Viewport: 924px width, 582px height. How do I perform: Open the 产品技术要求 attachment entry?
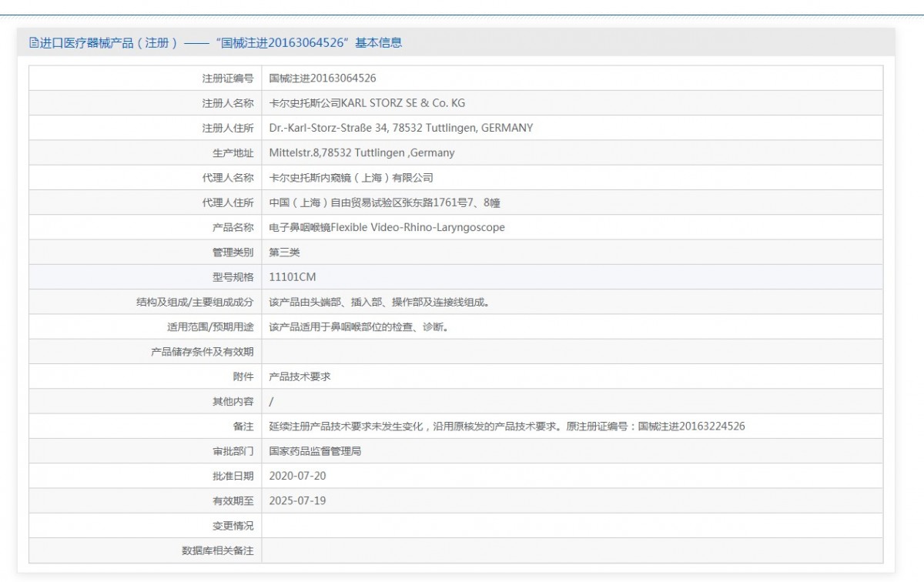point(300,376)
